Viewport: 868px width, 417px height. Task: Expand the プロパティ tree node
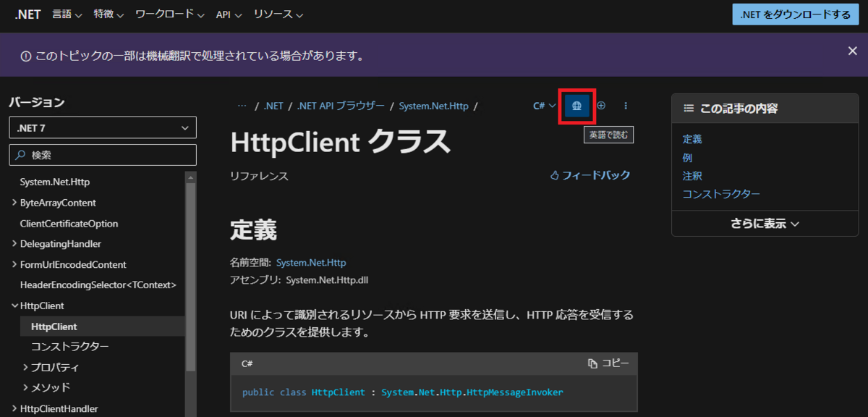25,367
